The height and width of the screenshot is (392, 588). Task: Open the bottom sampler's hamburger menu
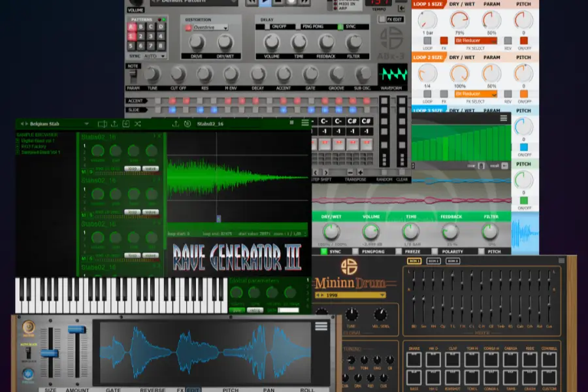pyautogui.click(x=321, y=326)
